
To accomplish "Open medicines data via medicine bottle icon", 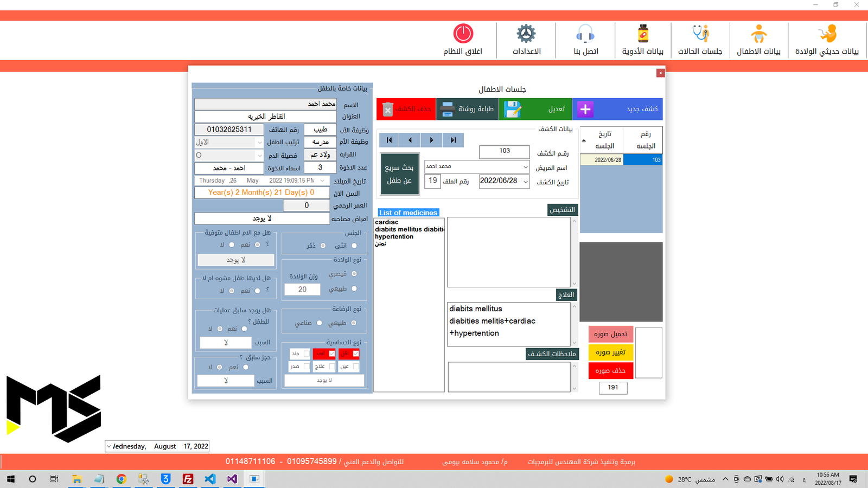I will click(643, 34).
